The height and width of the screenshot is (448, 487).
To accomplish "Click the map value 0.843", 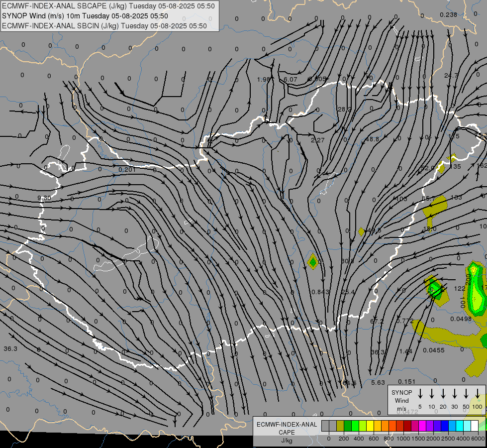I will pyautogui.click(x=319, y=292).
